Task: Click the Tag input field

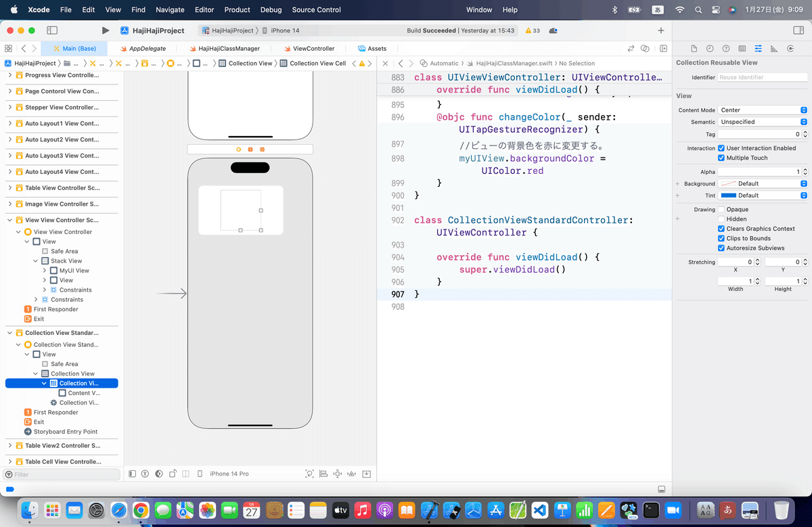Action: point(759,135)
